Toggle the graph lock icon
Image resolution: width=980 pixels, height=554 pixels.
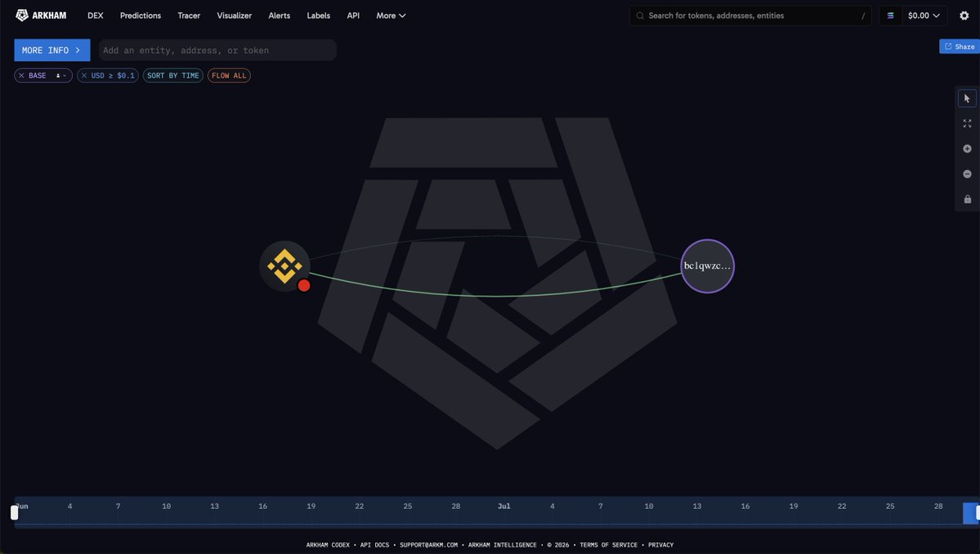967,199
